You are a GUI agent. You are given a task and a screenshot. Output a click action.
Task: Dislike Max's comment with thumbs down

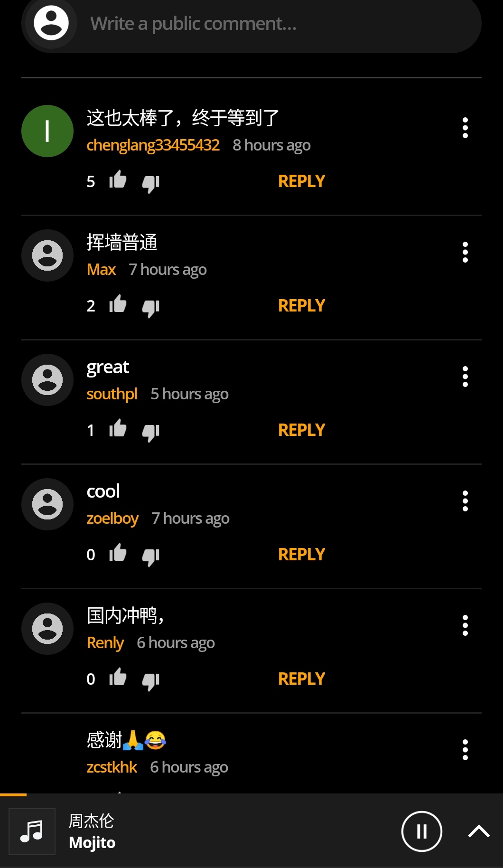pyautogui.click(x=151, y=308)
